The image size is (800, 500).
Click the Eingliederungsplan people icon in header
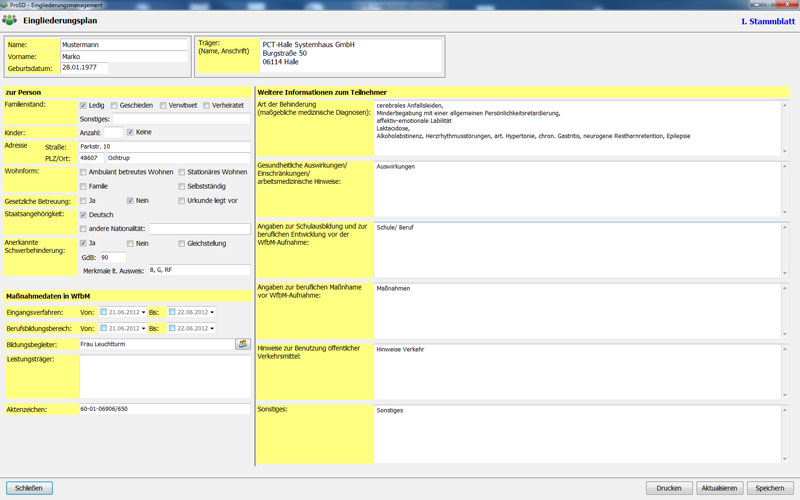pos(11,20)
